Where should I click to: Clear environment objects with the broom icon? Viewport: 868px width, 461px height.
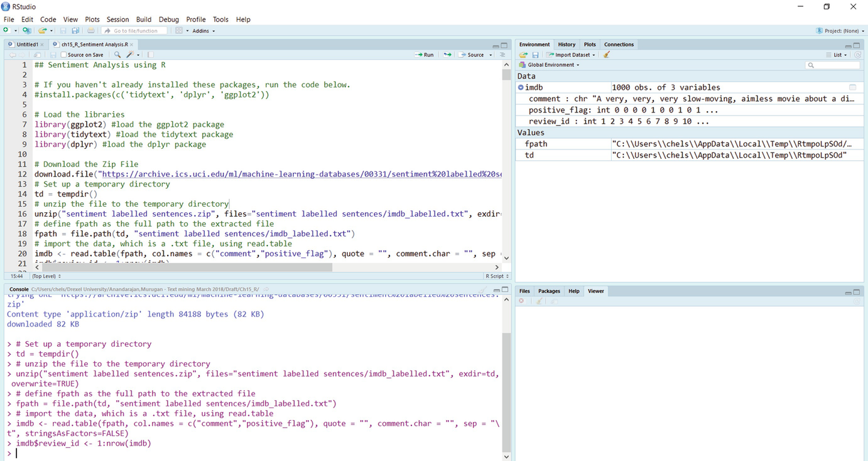[607, 55]
